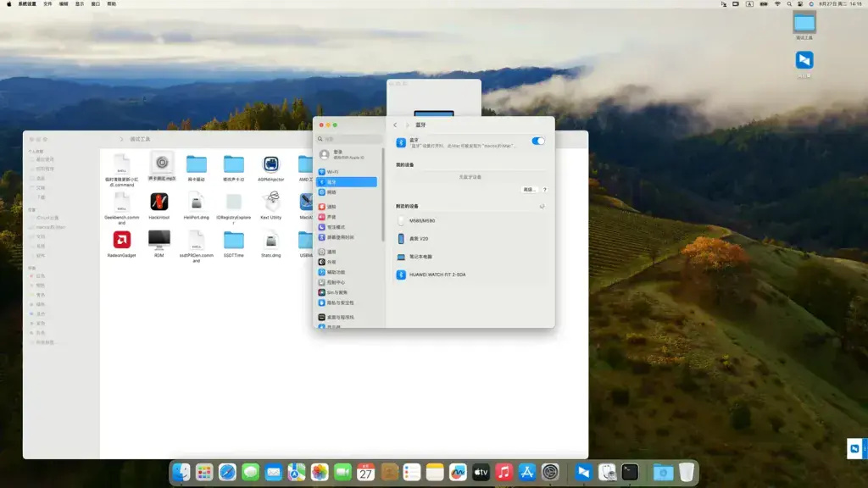This screenshot has height=488, width=868.
Task: Go back using the settings back chevron
Action: coord(395,125)
